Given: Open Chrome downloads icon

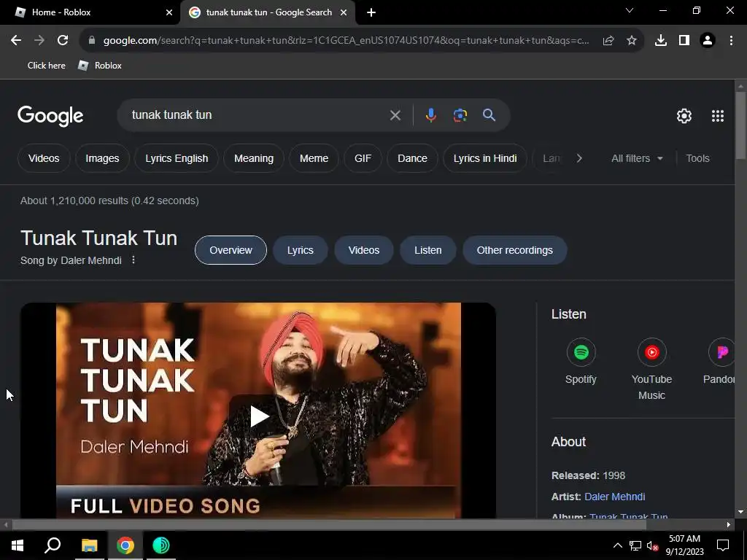Looking at the screenshot, I should click(x=661, y=41).
